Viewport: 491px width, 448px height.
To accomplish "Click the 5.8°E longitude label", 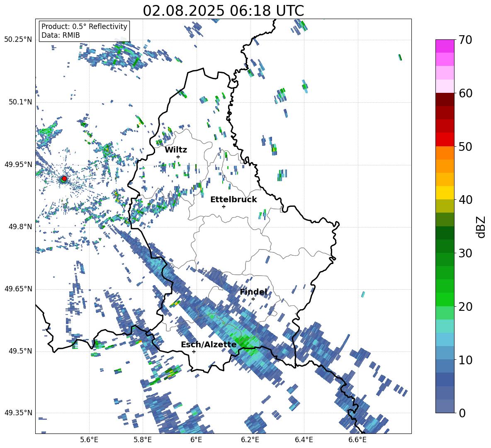I will click(x=143, y=440).
